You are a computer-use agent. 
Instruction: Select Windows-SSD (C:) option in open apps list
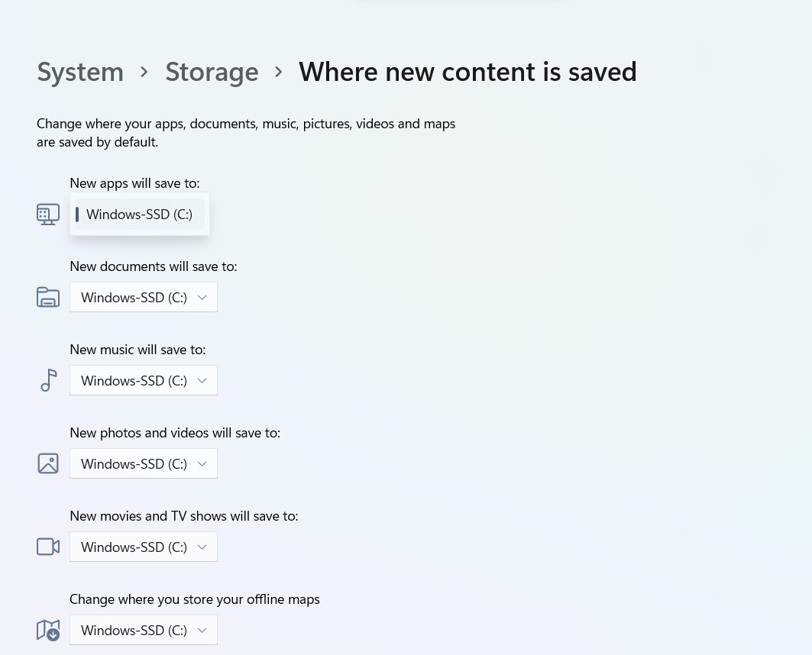click(139, 215)
